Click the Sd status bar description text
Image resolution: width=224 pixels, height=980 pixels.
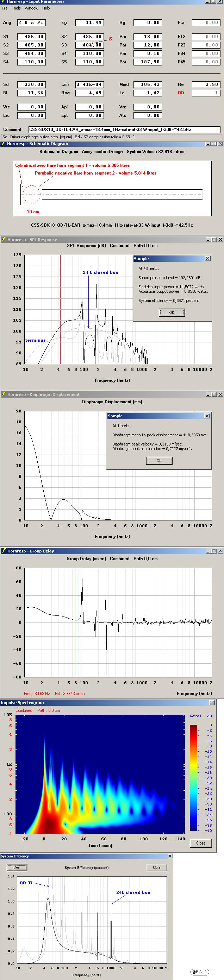68,137
